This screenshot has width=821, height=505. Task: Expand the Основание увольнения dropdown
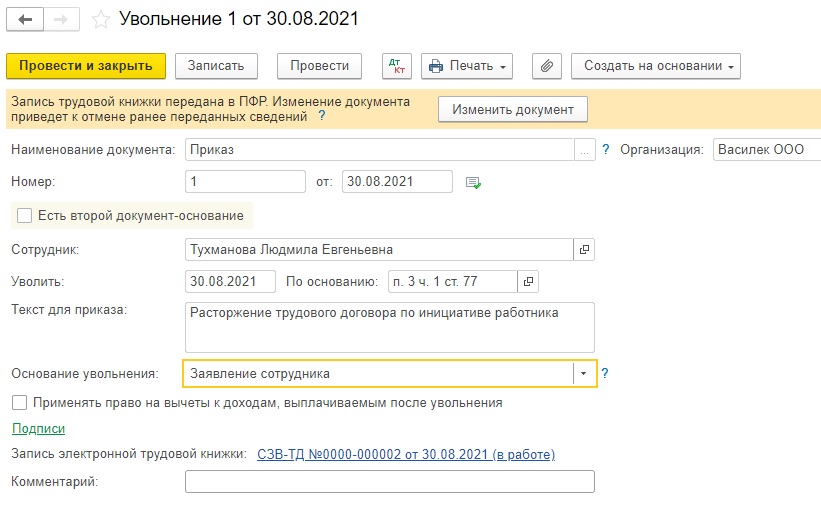(x=583, y=374)
